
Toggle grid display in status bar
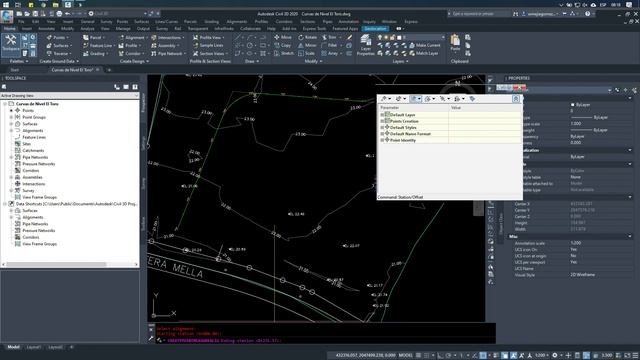[x=418, y=356]
